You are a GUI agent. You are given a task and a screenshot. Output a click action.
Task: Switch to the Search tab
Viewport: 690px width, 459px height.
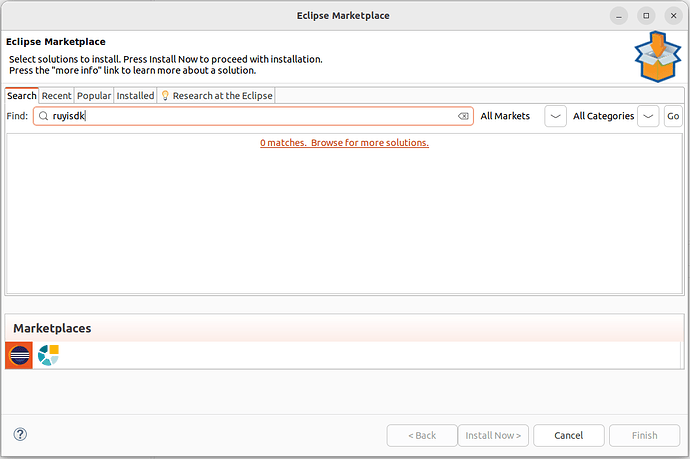pos(22,95)
